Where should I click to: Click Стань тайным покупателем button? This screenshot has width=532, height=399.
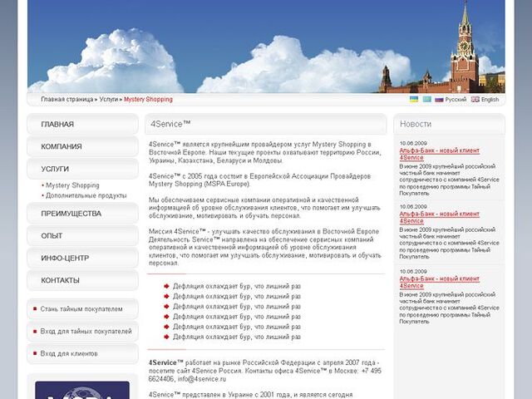[82, 309]
